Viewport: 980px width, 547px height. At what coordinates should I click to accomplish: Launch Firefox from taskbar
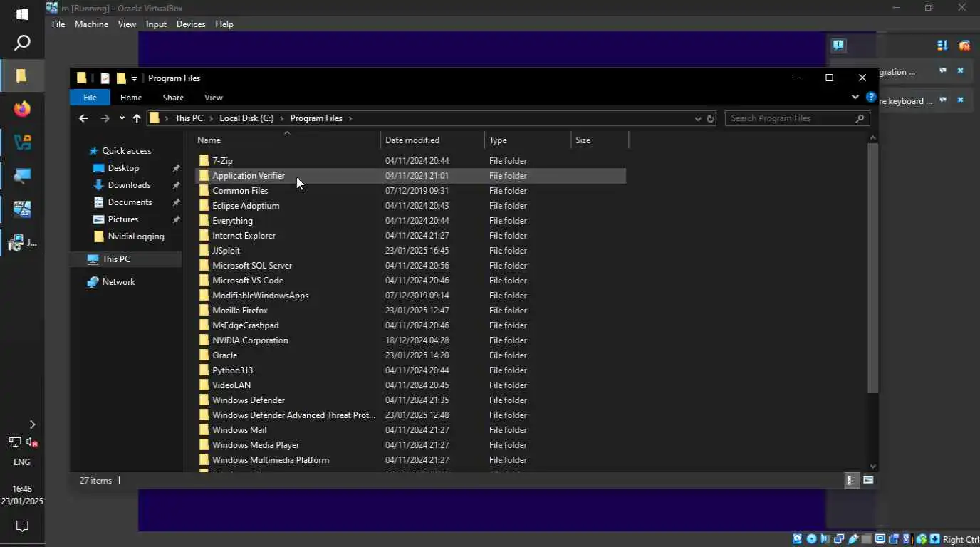(22, 109)
